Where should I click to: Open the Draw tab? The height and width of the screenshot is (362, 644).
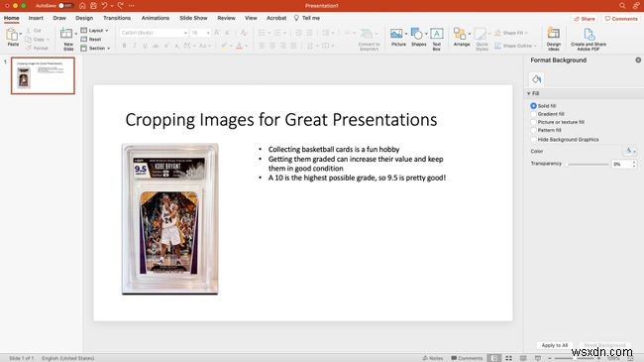pyautogui.click(x=59, y=18)
